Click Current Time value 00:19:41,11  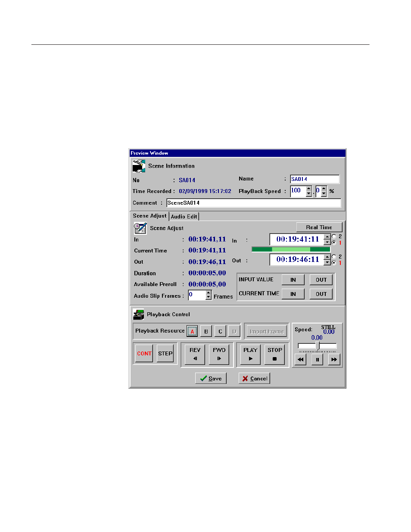pos(207,250)
